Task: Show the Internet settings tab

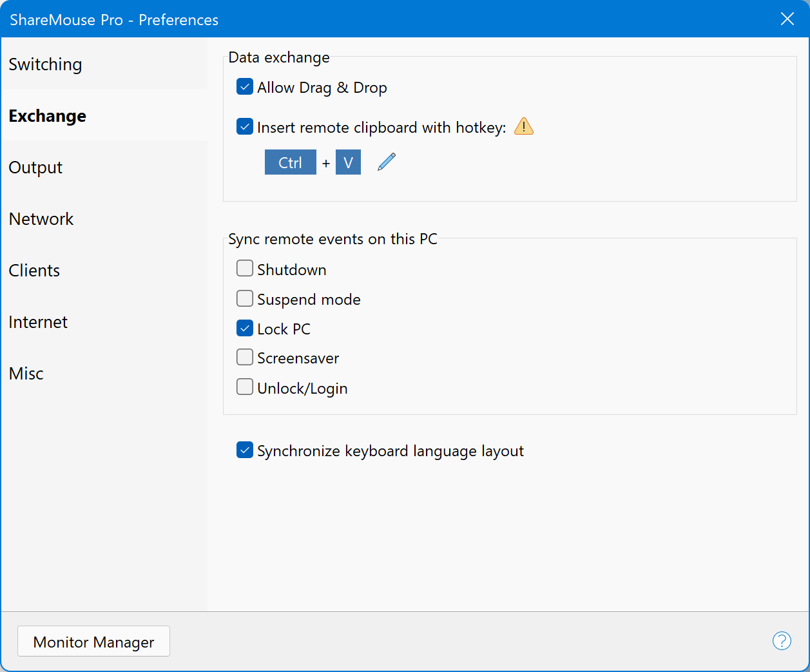Action: pos(104,322)
